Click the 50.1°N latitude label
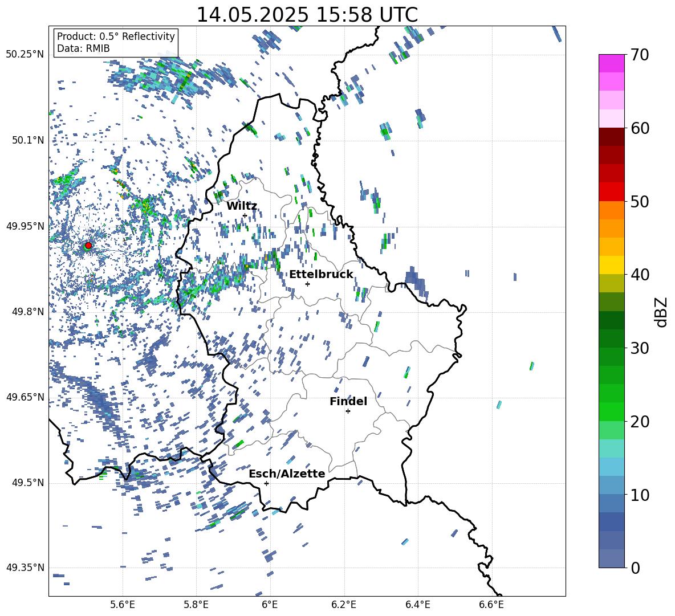Viewport: 675px width, 616px height. point(28,140)
